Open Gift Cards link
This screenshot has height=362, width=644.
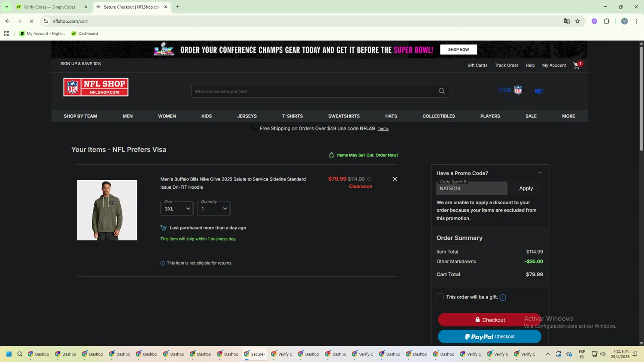tap(477, 65)
